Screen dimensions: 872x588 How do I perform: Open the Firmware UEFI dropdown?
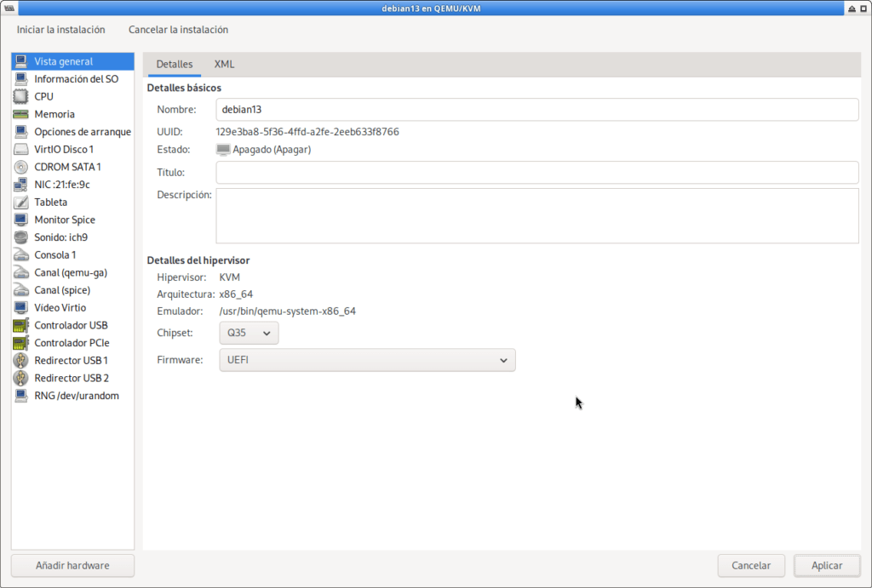point(367,360)
